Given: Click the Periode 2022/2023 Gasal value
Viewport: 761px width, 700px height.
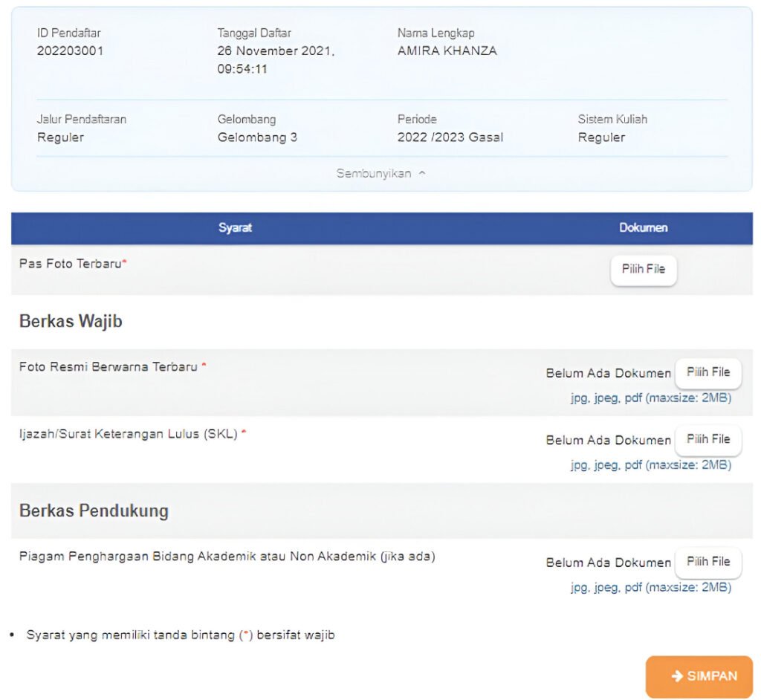Looking at the screenshot, I should (450, 137).
